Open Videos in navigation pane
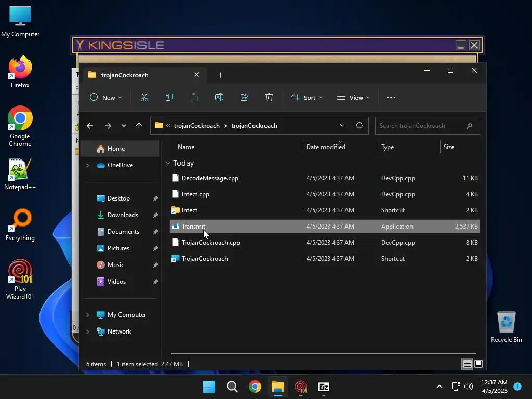This screenshot has width=532, height=399. point(116,282)
